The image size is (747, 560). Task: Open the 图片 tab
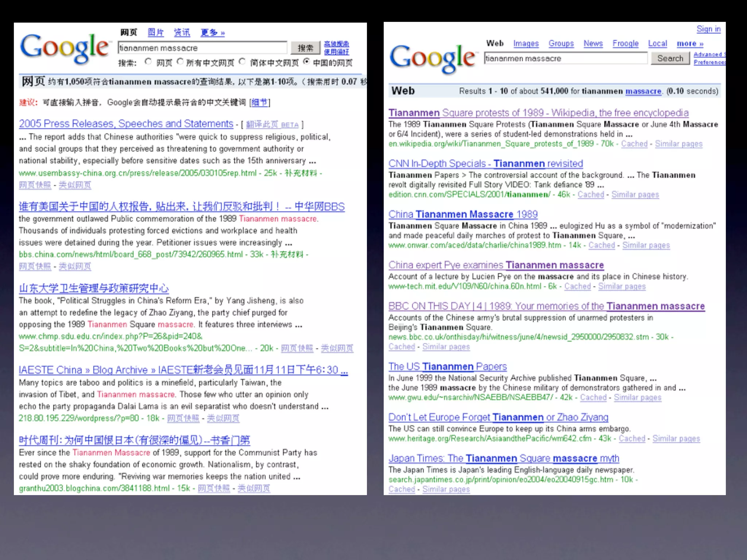[155, 33]
